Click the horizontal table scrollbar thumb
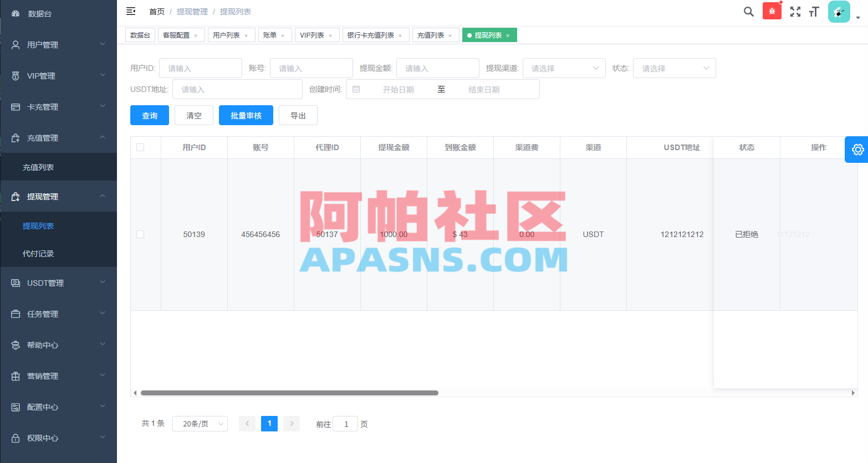 (289, 393)
